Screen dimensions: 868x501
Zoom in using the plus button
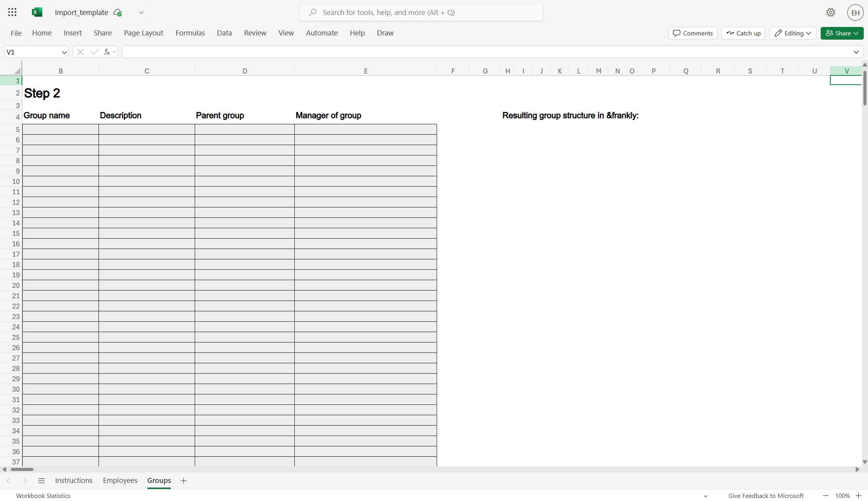click(858, 496)
